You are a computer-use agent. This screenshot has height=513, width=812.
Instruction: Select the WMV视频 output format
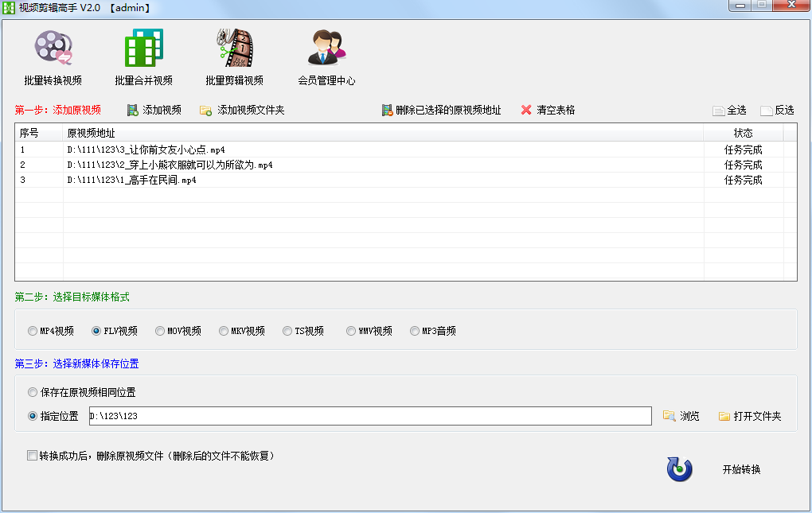click(x=351, y=331)
